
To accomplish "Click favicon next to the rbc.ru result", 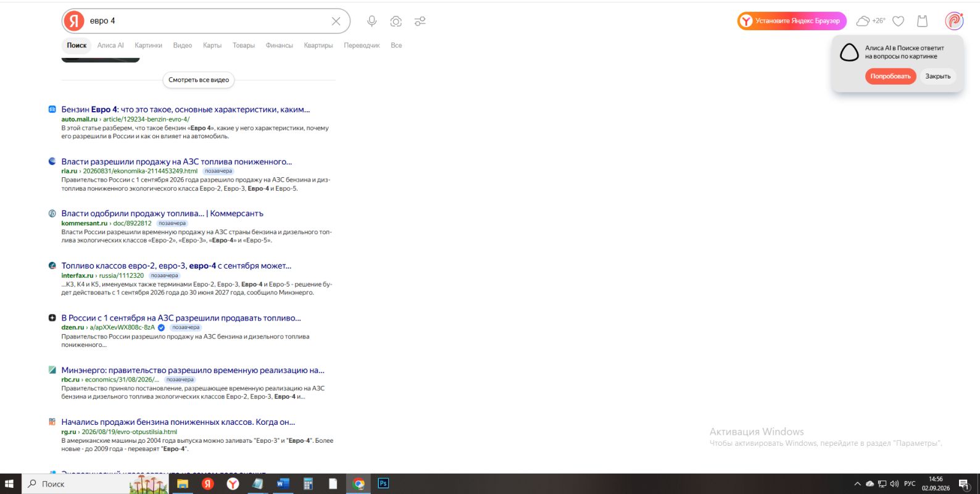I will coord(52,370).
